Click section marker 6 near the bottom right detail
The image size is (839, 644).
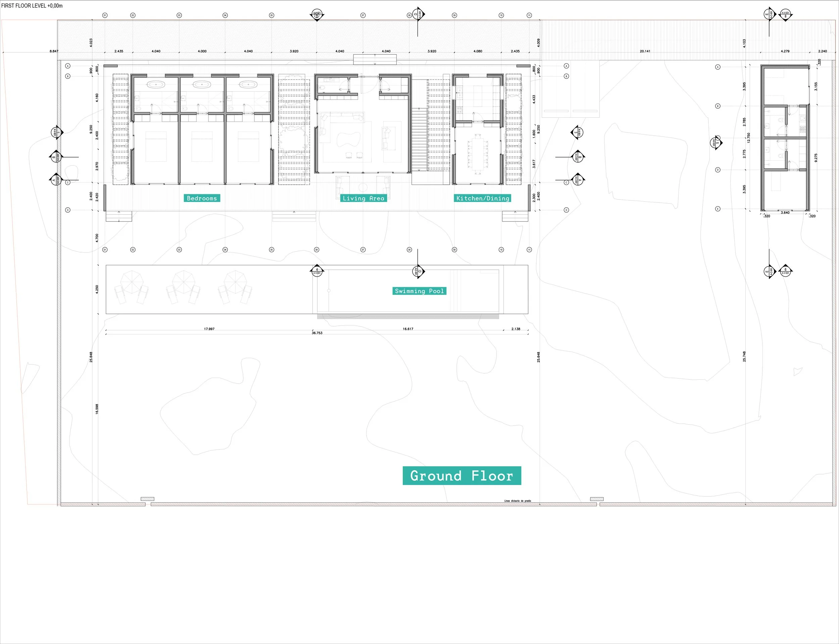pos(786,271)
